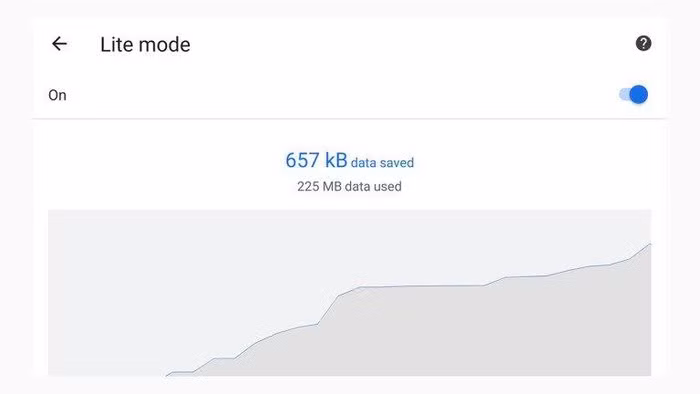700x394 pixels.
Task: Click the data usage graph area
Action: (350, 293)
